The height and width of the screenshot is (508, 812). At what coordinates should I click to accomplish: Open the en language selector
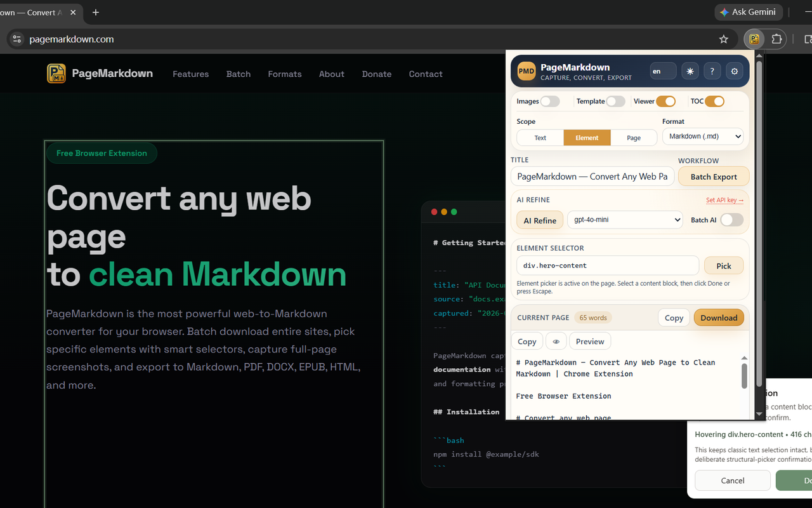click(663, 71)
